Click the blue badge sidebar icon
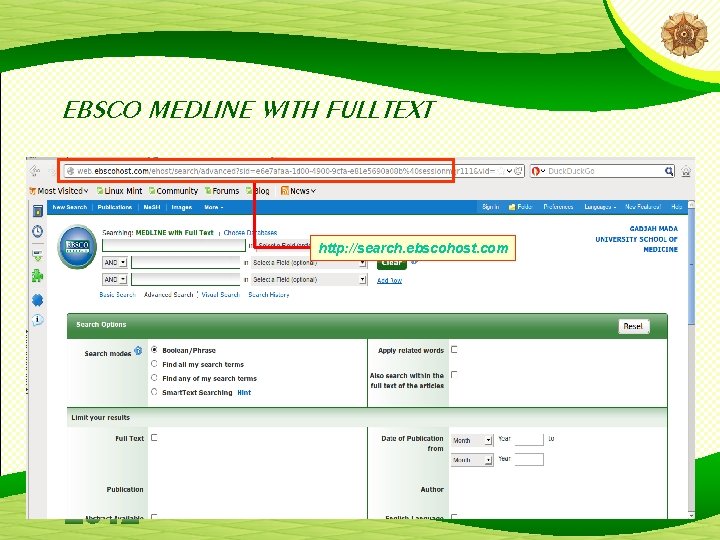The height and width of the screenshot is (540, 720). coord(38,300)
